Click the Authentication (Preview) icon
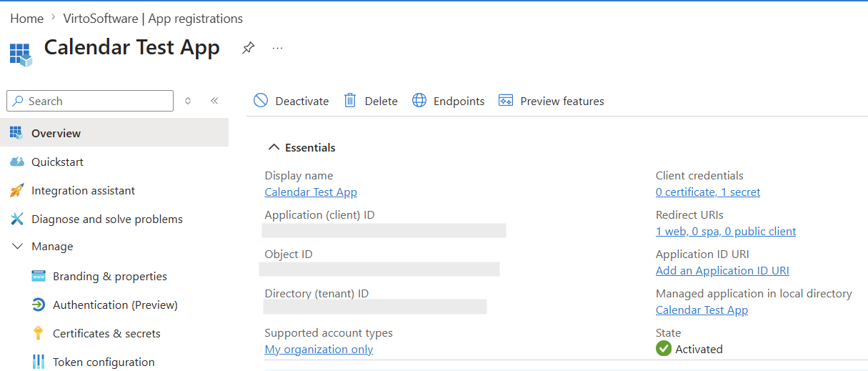The image size is (868, 371). coord(39,305)
